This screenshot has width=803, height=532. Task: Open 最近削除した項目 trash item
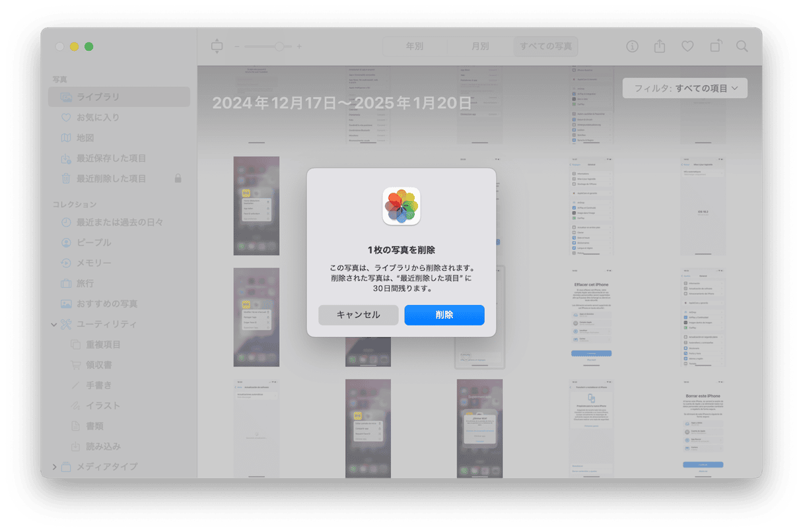point(119,179)
